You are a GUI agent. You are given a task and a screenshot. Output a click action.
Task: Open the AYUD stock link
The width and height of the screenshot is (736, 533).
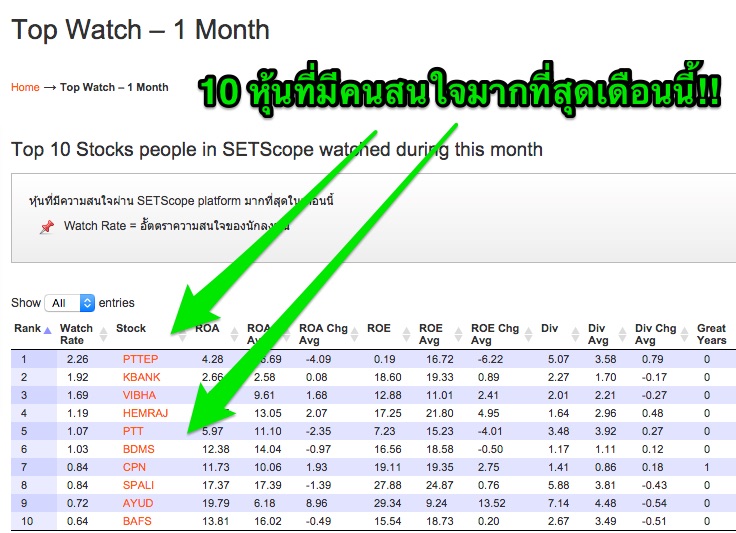[x=138, y=503]
